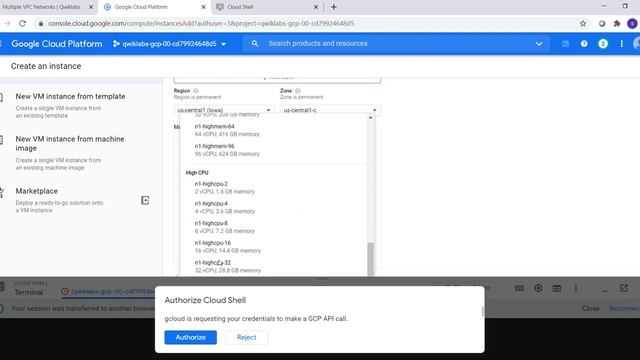Select New VM instance from machine image
Viewport: 640px width, 360px height.
coord(70,153)
